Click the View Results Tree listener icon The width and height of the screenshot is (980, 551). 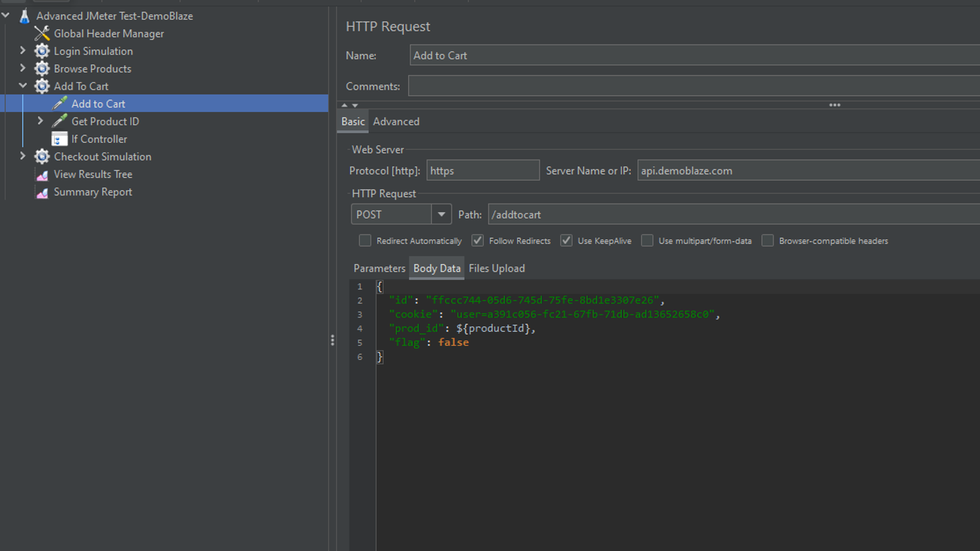pos(42,174)
